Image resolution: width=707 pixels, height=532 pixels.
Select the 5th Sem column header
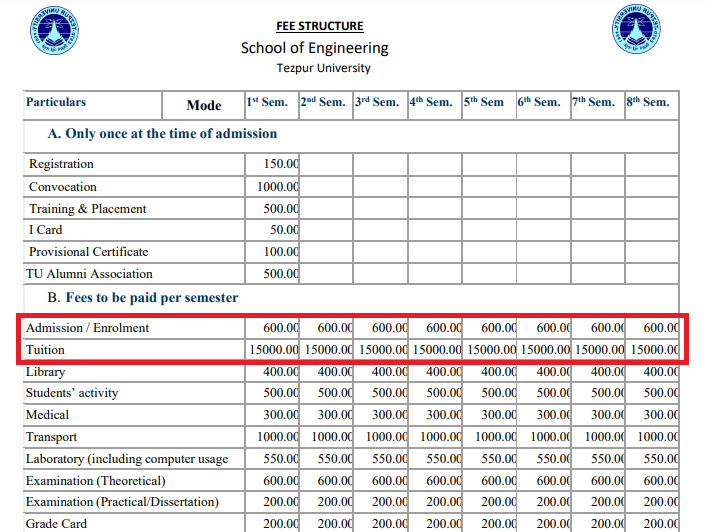point(484,102)
